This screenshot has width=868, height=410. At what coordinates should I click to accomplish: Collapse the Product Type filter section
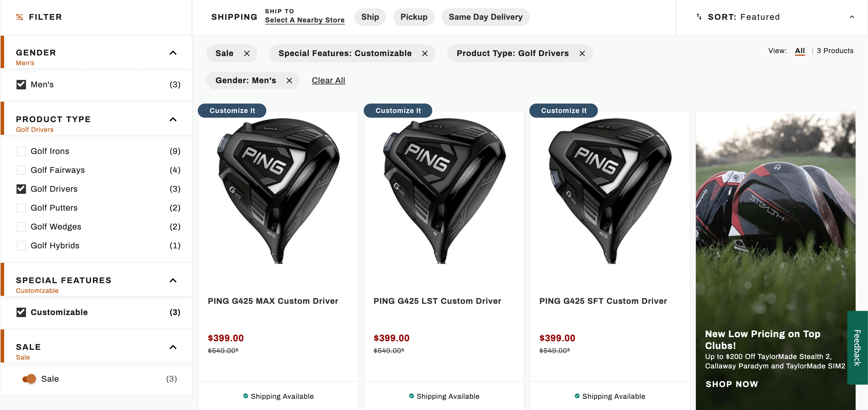pos(173,119)
